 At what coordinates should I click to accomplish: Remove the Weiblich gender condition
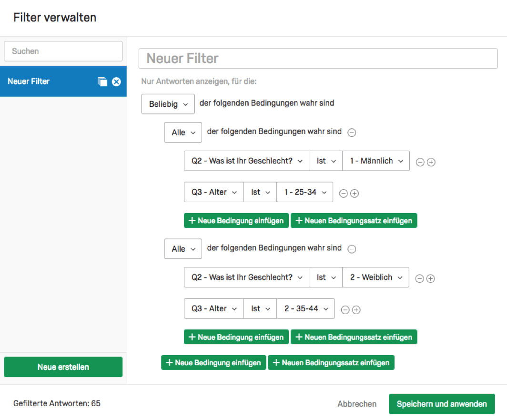[x=419, y=278]
